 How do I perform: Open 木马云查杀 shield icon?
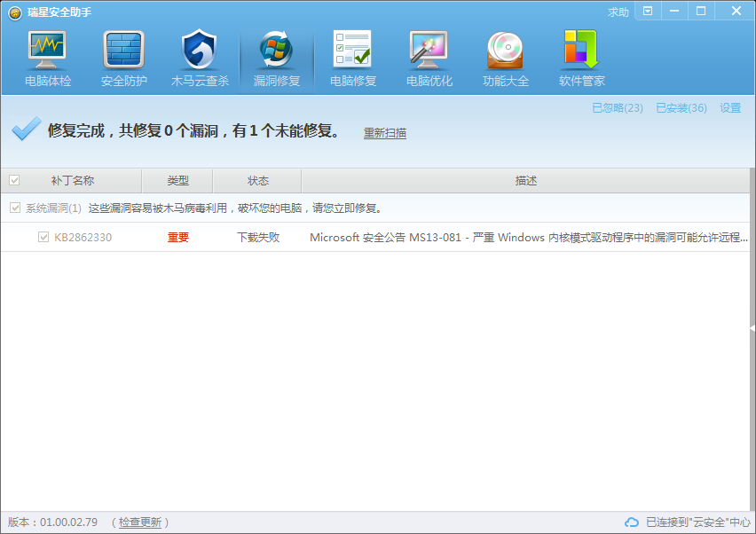point(200,49)
